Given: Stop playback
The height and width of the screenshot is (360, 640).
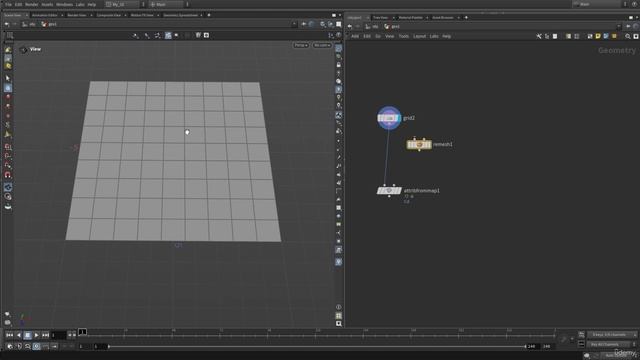Looking at the screenshot, I should pos(27,335).
